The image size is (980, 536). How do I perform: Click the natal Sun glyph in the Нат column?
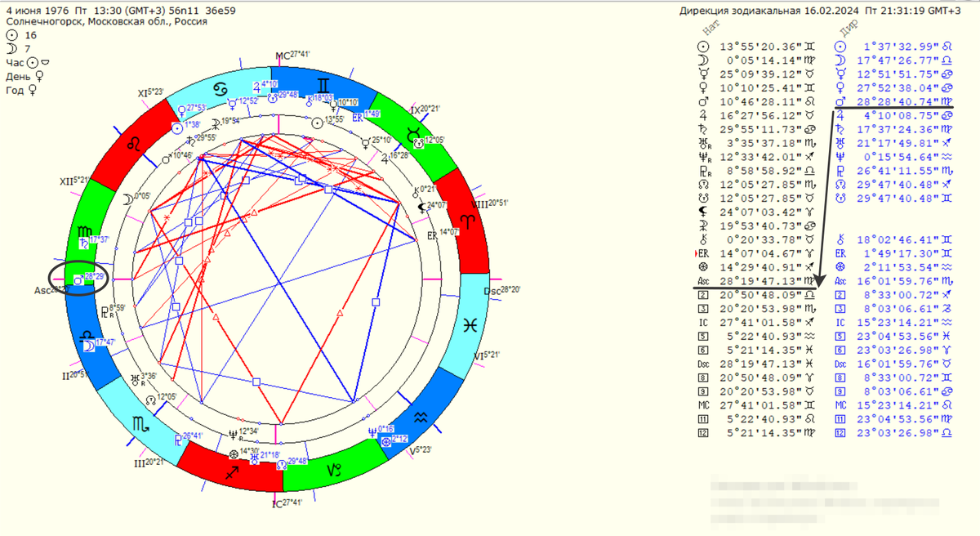(703, 47)
